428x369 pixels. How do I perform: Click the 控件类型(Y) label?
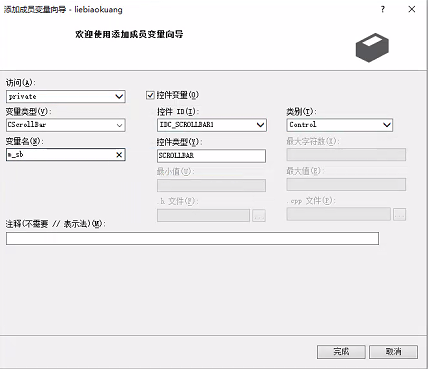(179, 142)
